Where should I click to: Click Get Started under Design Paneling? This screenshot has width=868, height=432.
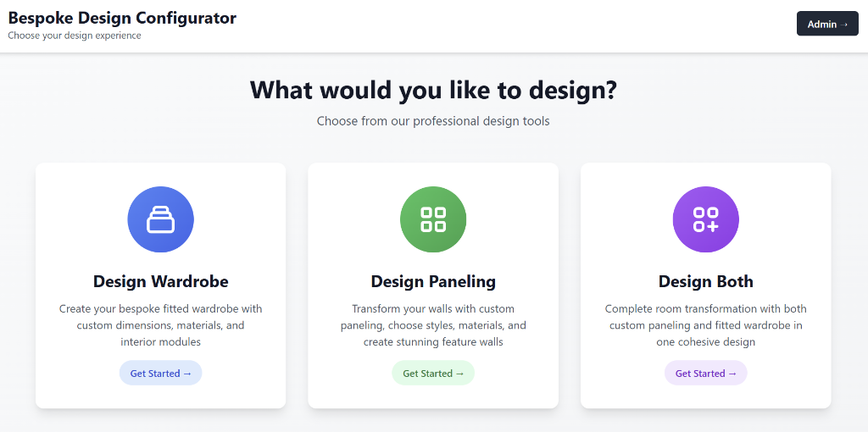pyautogui.click(x=433, y=374)
